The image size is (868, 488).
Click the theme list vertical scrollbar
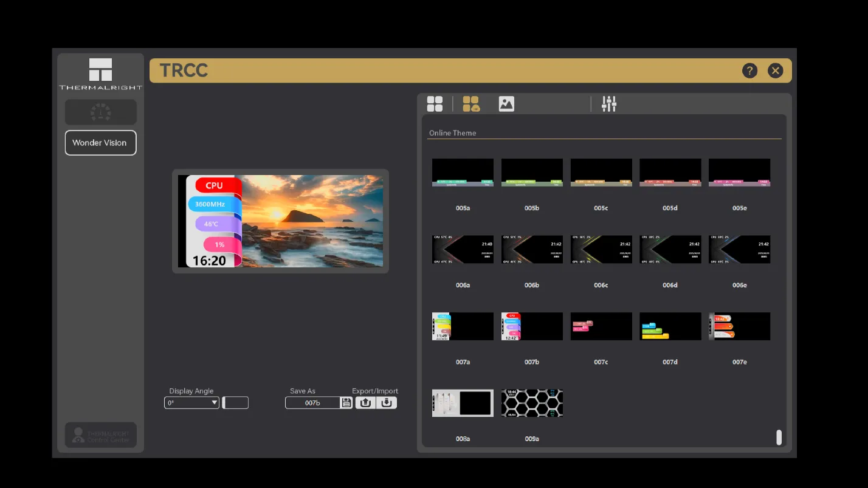coord(779,438)
